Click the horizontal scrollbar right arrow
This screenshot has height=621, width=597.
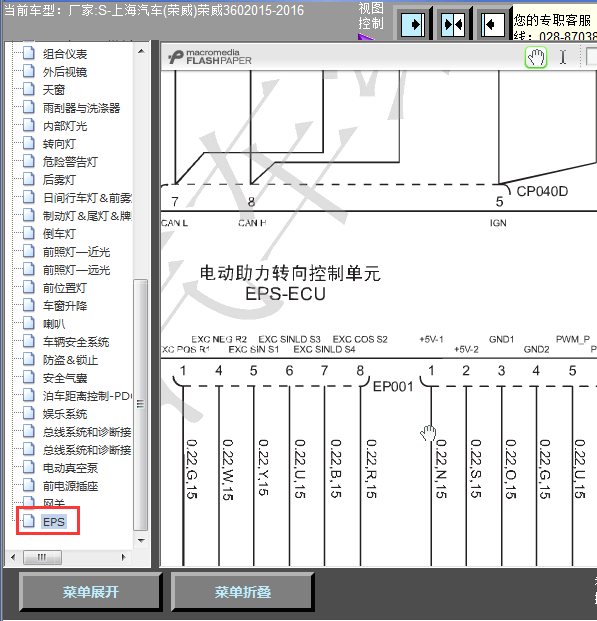coord(124,558)
